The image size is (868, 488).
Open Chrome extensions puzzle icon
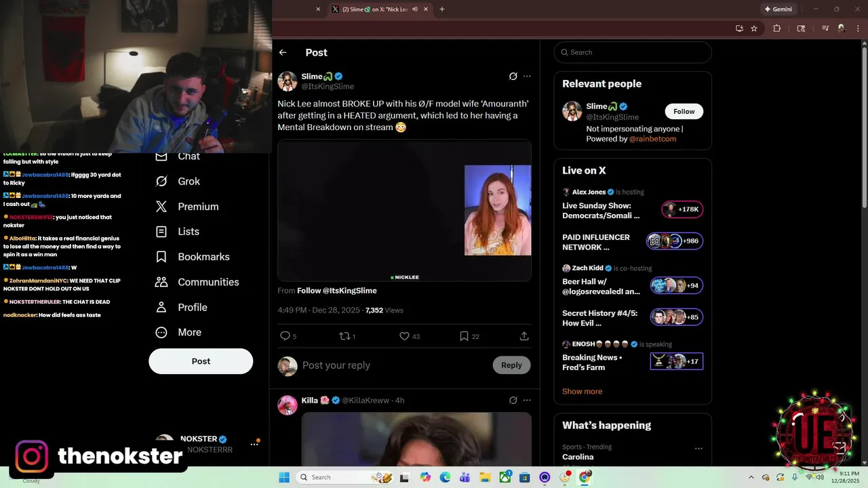[777, 28]
